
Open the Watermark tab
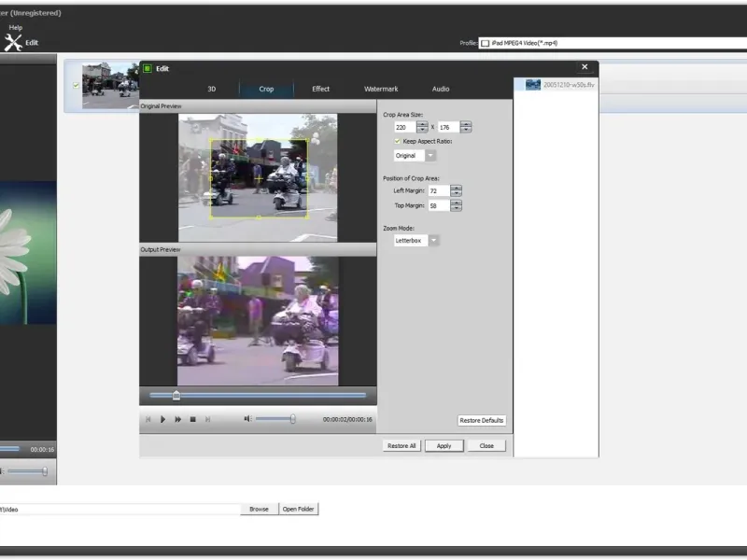click(x=381, y=89)
